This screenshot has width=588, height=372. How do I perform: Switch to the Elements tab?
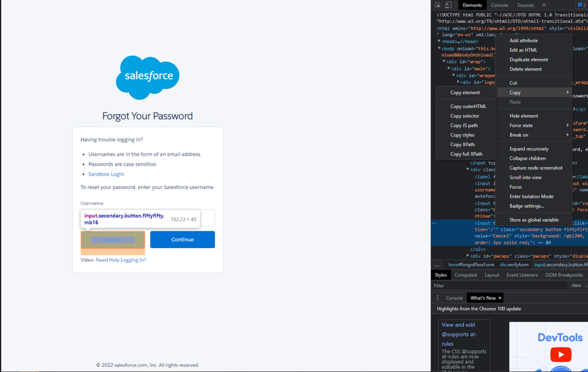(472, 6)
